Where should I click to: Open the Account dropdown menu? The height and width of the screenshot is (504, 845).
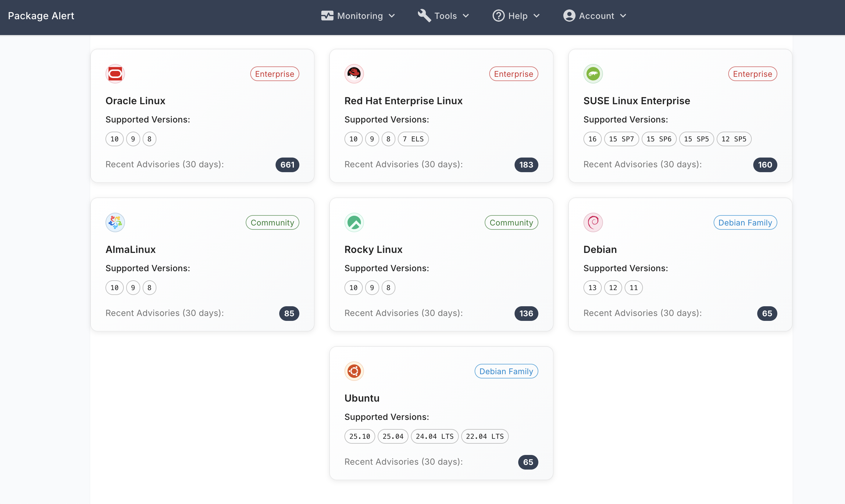click(595, 16)
